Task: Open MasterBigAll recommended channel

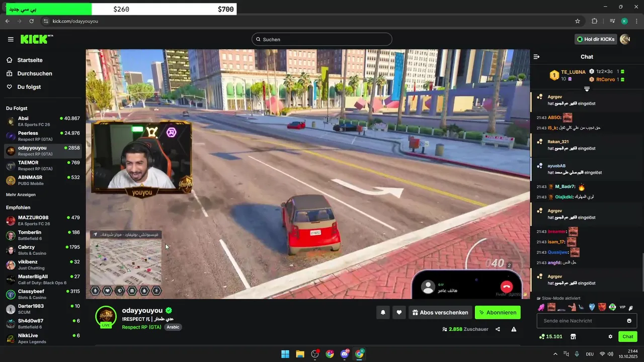Action: [43, 280]
